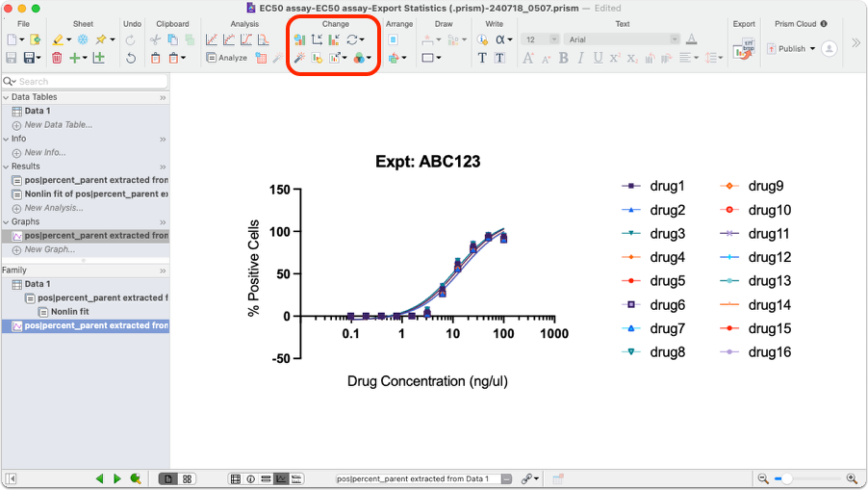
Task: Click zoom out magnifier icon
Action: click(763, 478)
